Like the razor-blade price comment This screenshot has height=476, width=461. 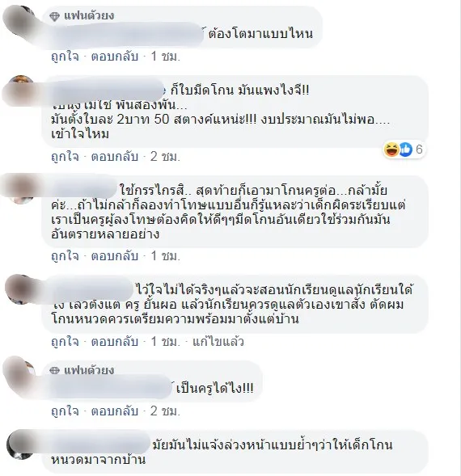pos(65,157)
